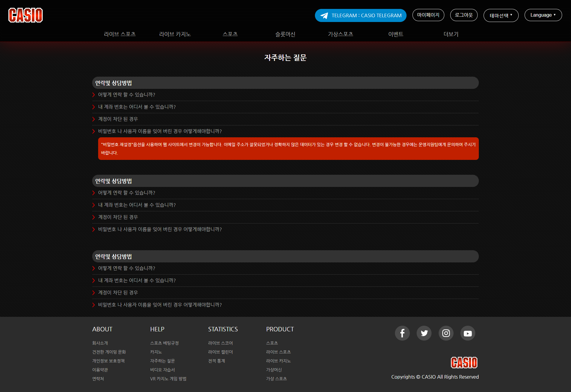This screenshot has height=392, width=571.
Task: Click the 마이페이지 button
Action: 428,15
